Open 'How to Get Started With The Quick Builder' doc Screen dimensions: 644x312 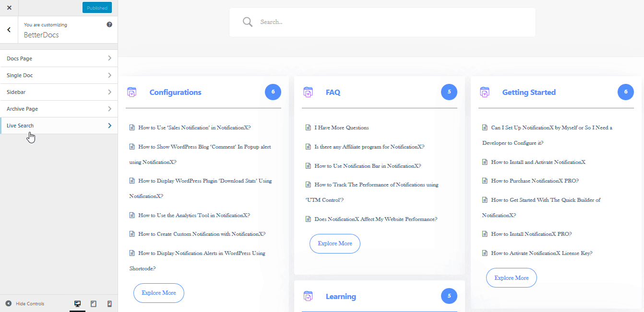point(541,208)
